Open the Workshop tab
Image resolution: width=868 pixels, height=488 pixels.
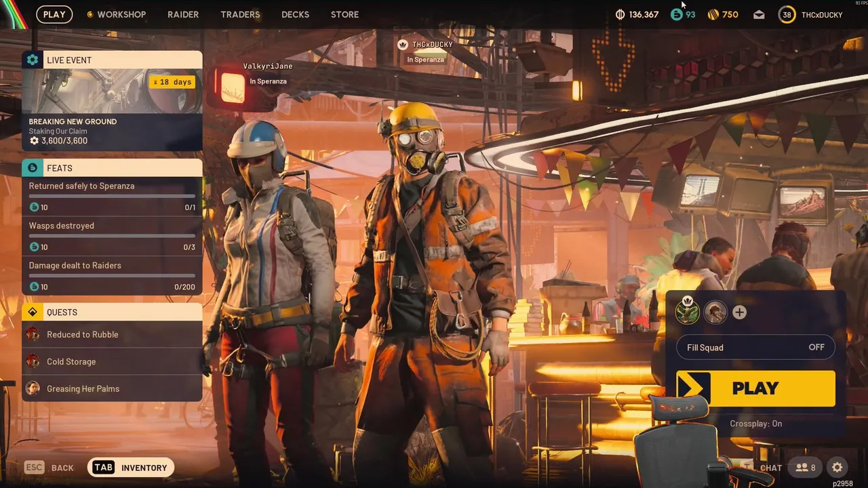[x=121, y=14]
